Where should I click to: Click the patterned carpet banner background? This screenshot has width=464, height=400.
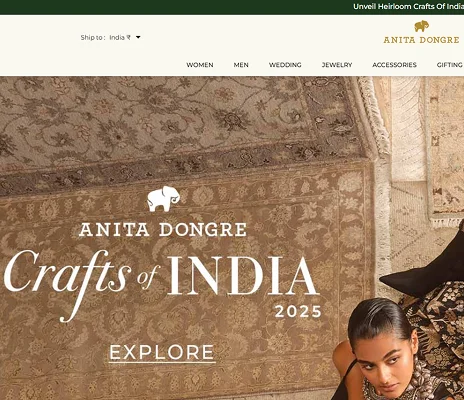187,133
